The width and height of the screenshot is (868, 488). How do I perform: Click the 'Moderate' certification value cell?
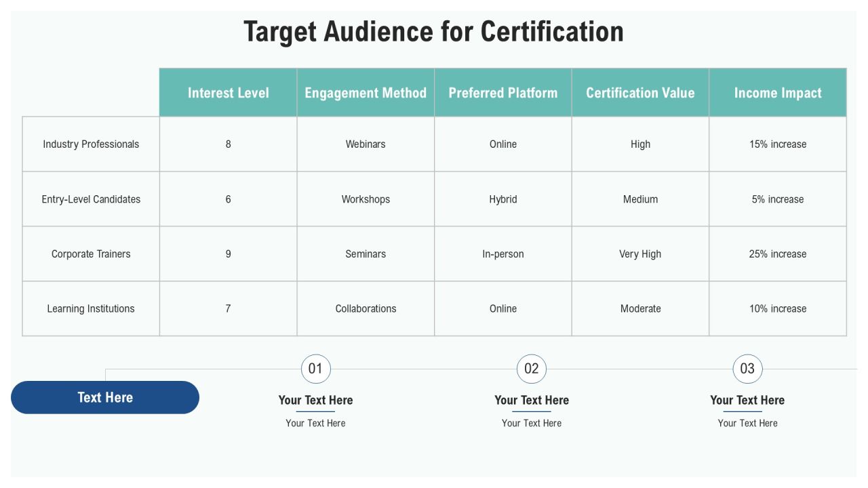[640, 308]
